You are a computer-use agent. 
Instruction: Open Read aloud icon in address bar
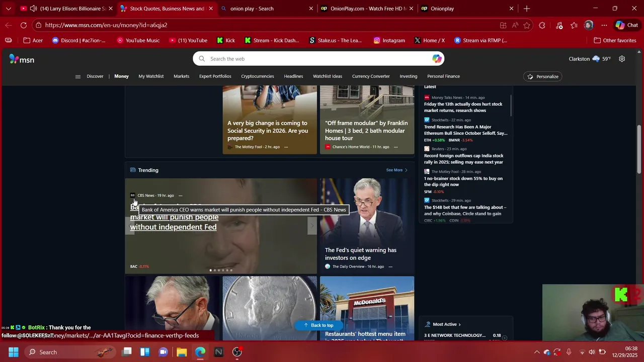click(515, 25)
